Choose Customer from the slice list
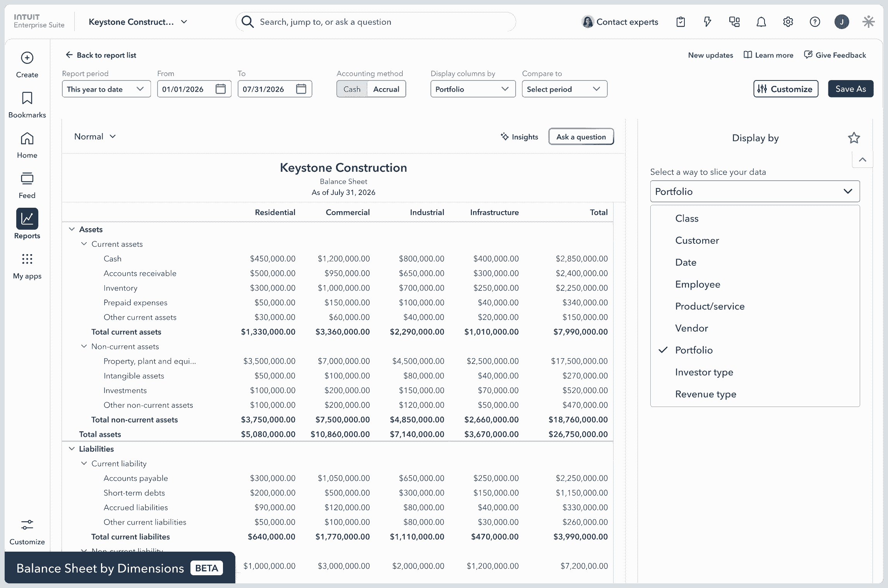888x588 pixels. tap(755, 240)
